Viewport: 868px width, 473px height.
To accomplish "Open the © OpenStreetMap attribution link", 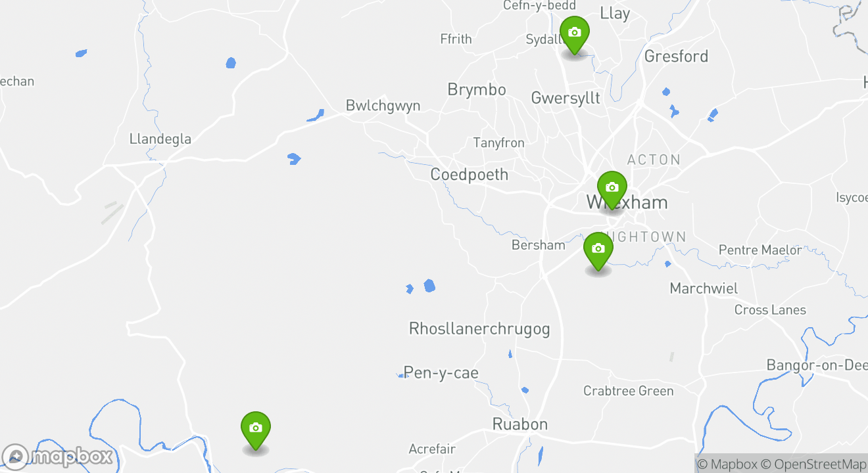I will pos(814,464).
